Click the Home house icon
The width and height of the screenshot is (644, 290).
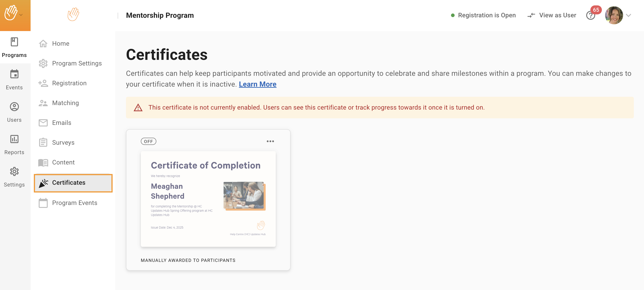point(43,43)
